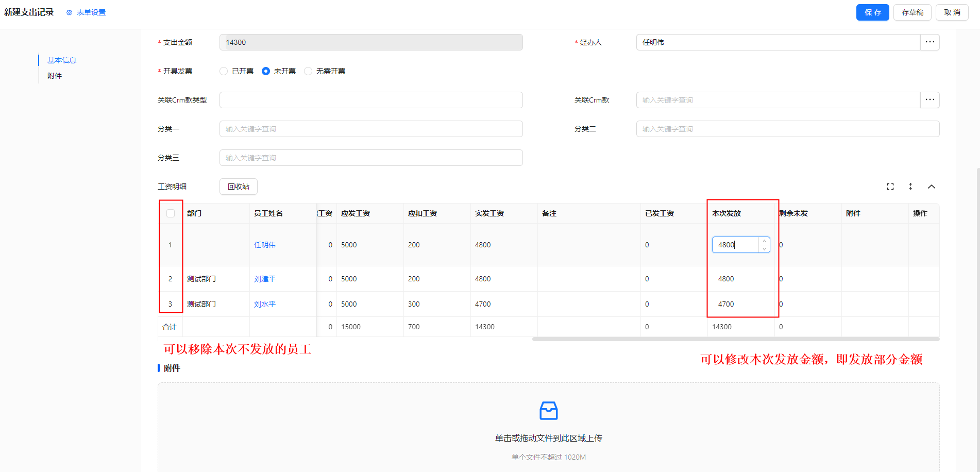
Task: Select 无需开票 radio option
Action: click(x=308, y=71)
